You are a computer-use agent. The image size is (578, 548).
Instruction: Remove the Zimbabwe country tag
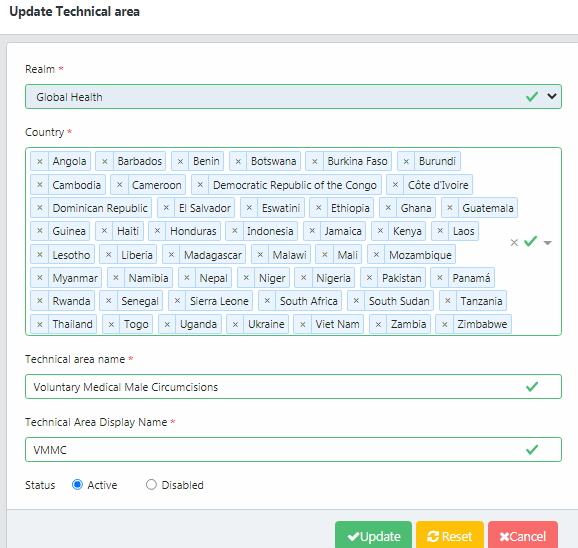[445, 324]
